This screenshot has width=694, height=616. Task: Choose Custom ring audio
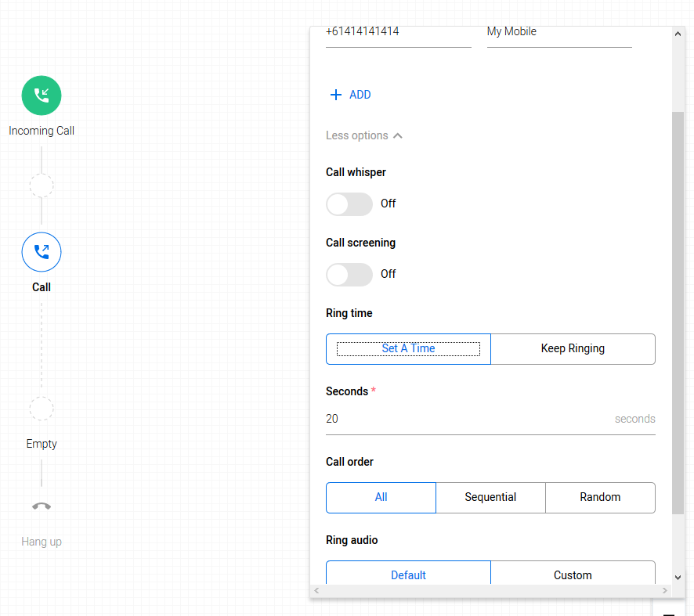point(573,575)
